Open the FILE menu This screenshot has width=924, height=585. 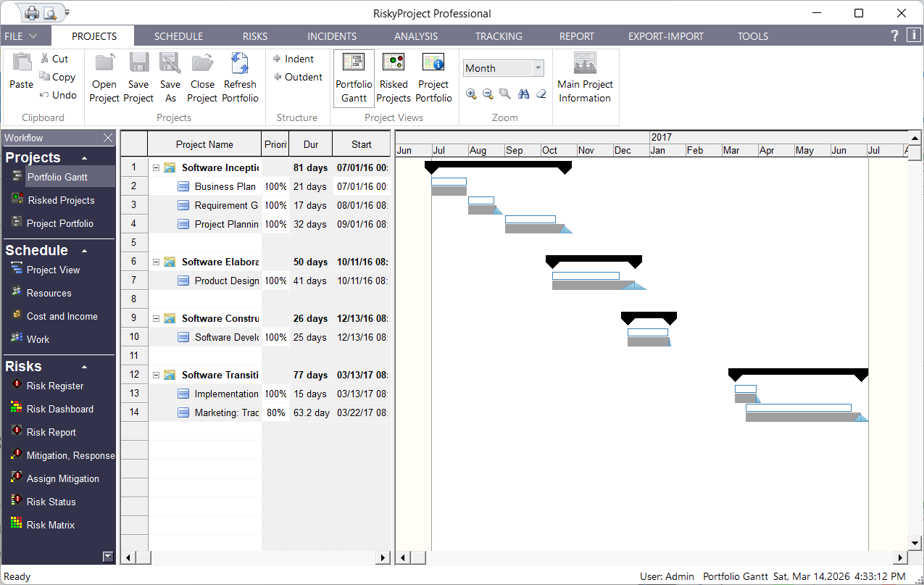click(x=21, y=36)
